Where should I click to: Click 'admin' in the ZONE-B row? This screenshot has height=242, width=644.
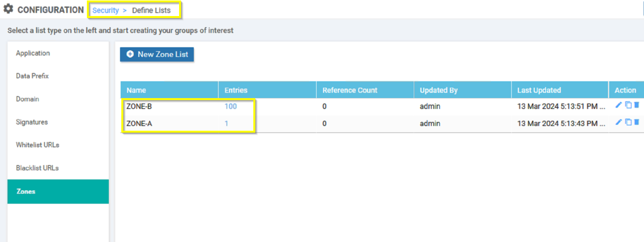[x=430, y=106]
